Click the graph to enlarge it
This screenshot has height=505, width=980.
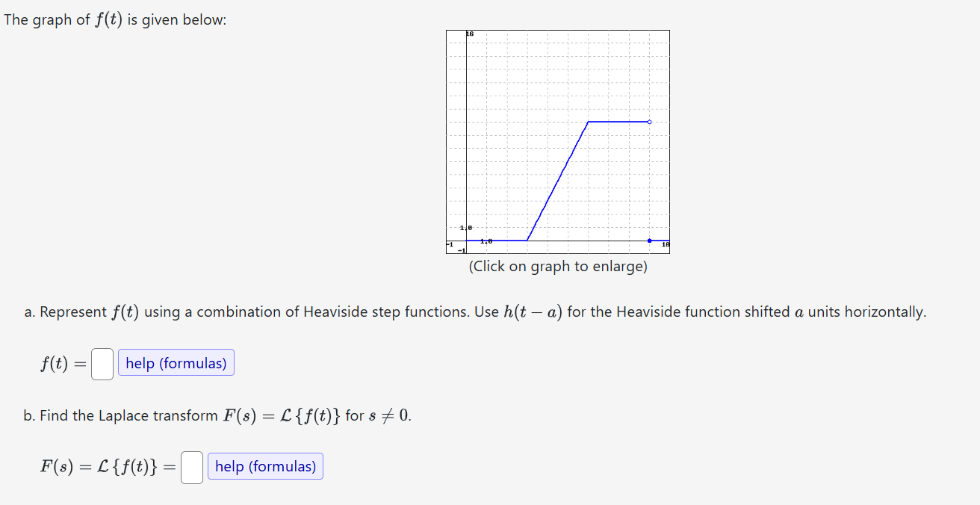[558, 142]
